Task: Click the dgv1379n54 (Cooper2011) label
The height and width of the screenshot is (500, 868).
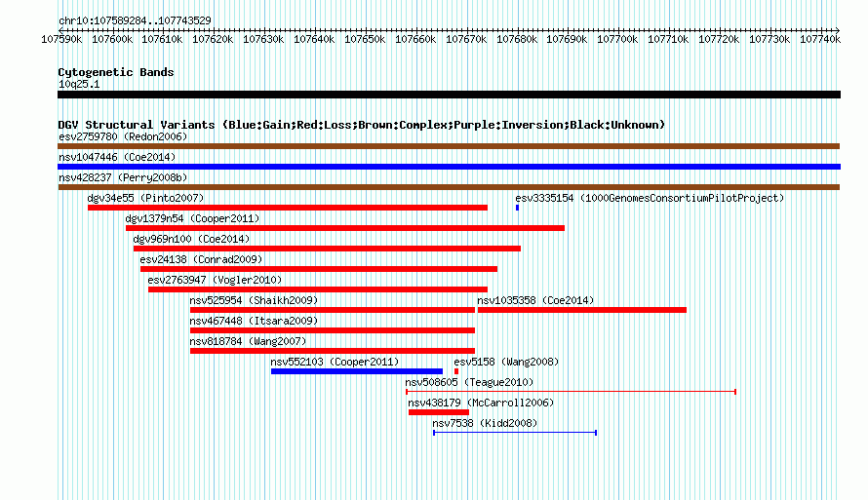Action: pos(193,218)
